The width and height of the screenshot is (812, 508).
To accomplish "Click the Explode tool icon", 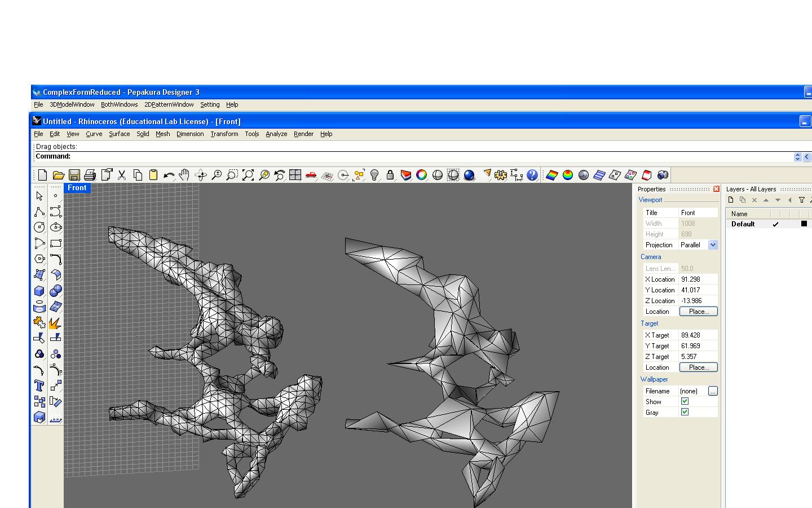I will tap(55, 323).
